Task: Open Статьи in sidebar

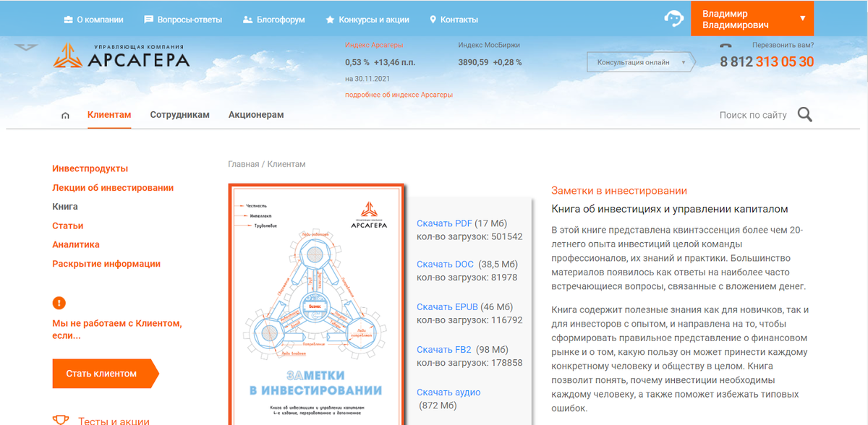Action: pos(68,226)
